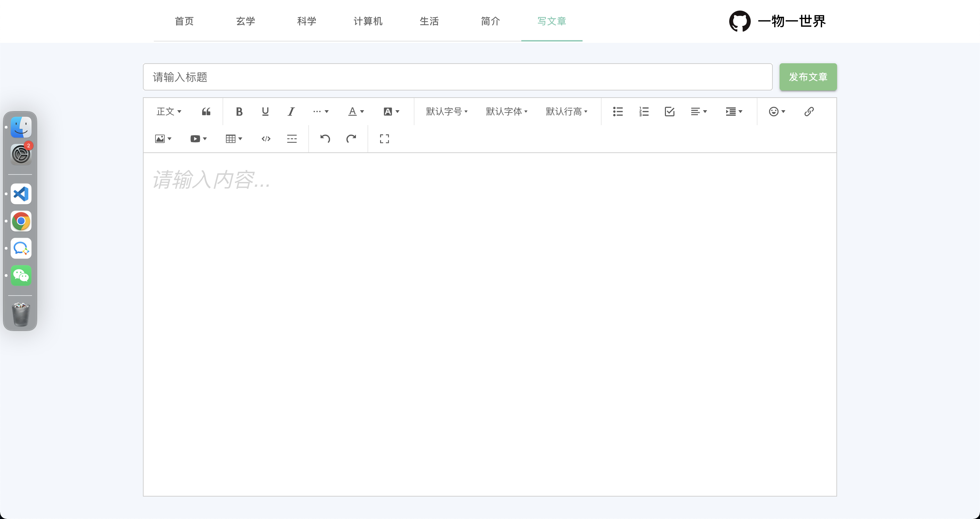Screen dimensions: 980x519
Task: Open the indent options dropdown
Action: 734,112
